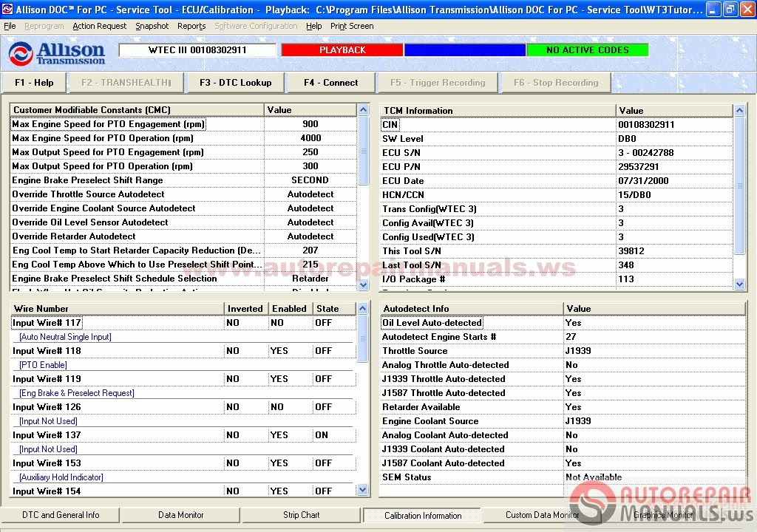Click the Inverted column header

pyautogui.click(x=246, y=308)
